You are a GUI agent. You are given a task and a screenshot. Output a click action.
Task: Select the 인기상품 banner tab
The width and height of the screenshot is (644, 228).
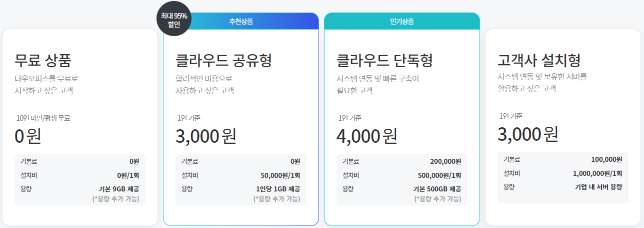click(402, 22)
